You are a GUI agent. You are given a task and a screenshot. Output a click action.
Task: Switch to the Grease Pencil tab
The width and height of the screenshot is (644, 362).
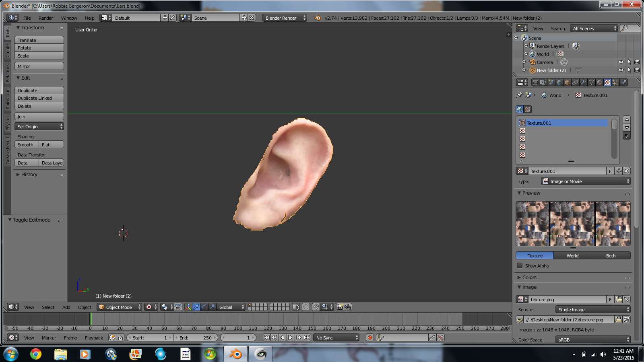[8, 150]
